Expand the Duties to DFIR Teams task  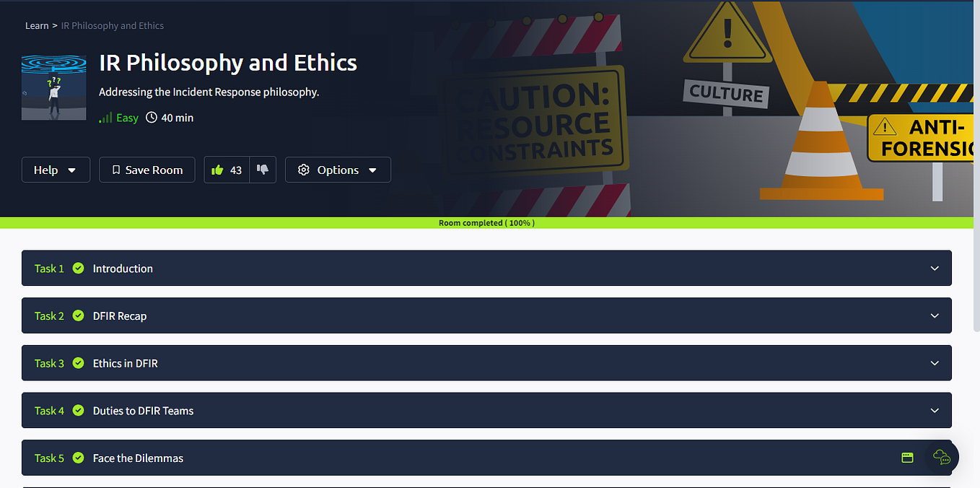pos(934,410)
